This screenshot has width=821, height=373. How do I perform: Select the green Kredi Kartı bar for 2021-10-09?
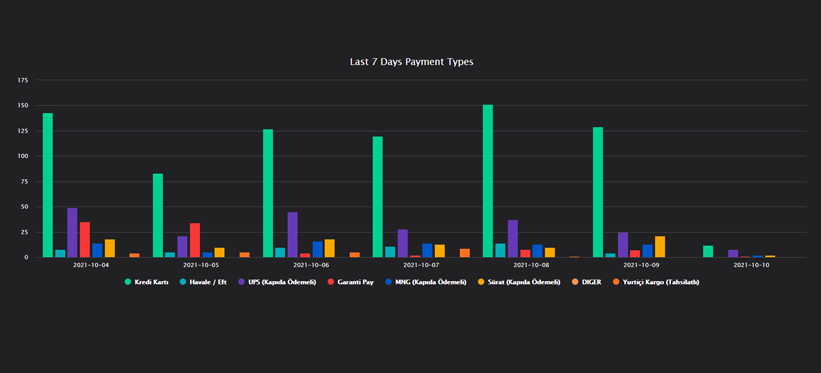[598, 192]
